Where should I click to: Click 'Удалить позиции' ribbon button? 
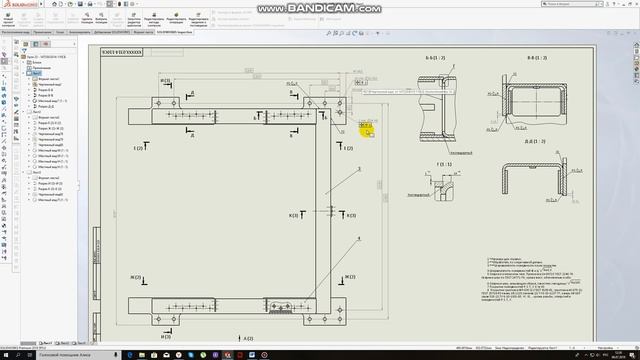pyautogui.click(x=87, y=19)
